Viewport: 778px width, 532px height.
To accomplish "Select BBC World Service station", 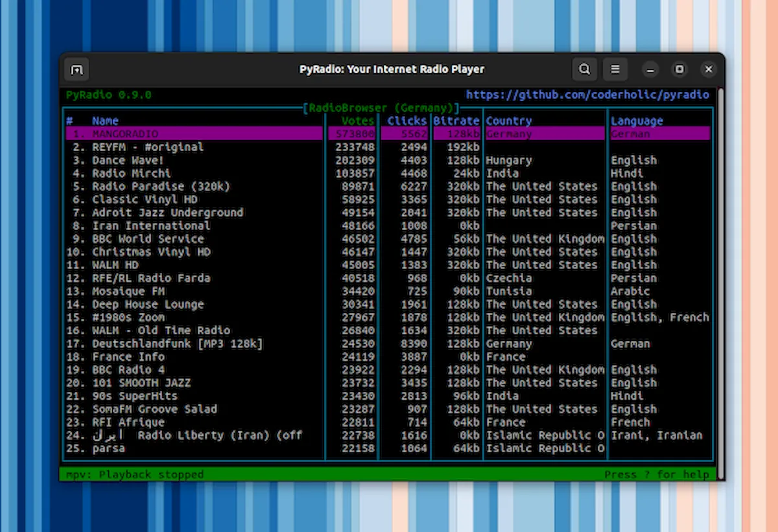I will tap(388, 238).
